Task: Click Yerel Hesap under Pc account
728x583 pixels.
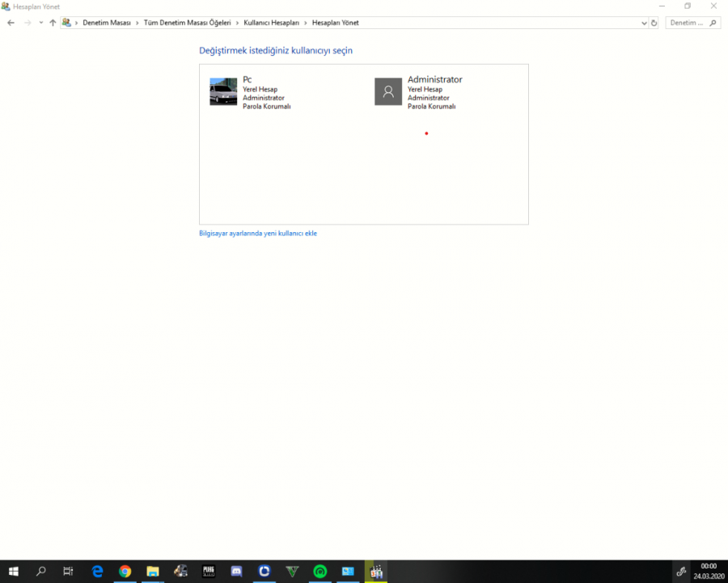Action: coord(260,89)
